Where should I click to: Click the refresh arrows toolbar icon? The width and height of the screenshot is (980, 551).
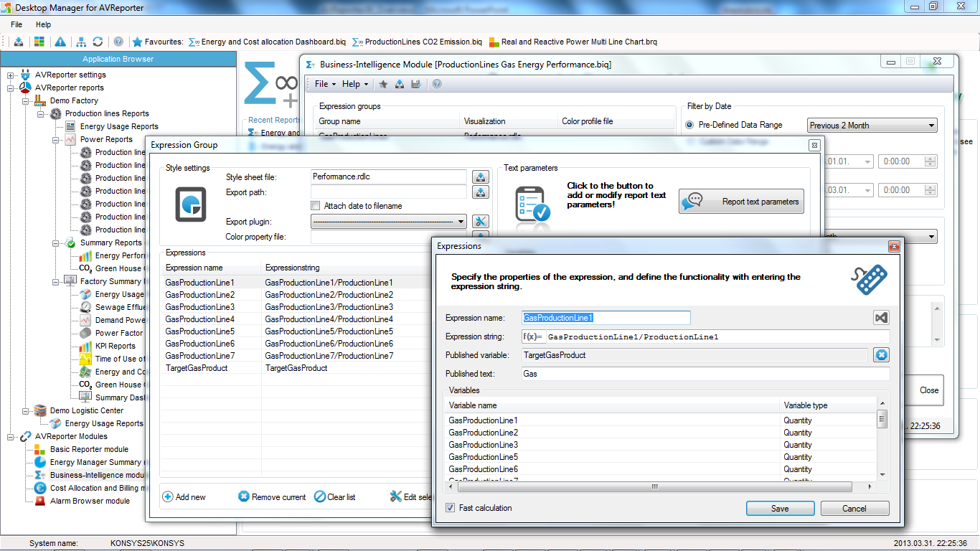(98, 42)
